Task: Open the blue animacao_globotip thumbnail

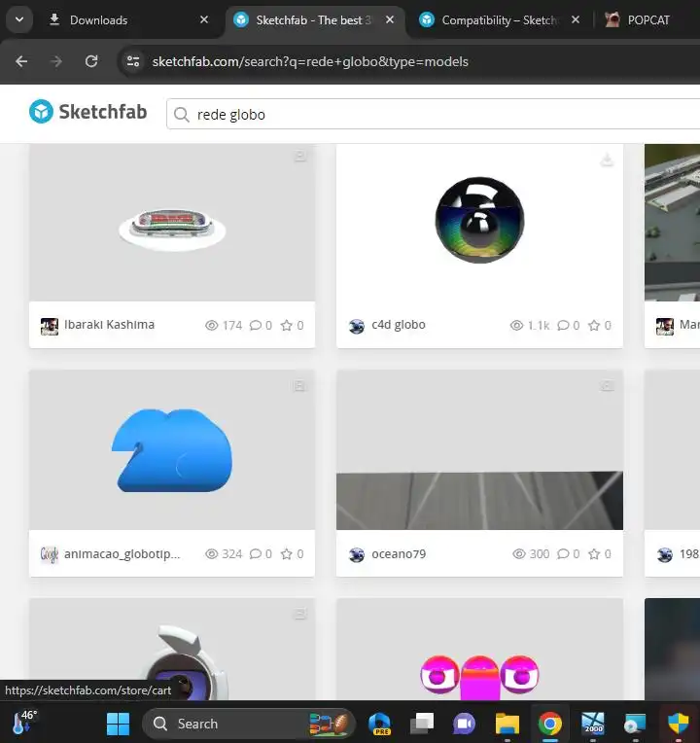Action: click(x=172, y=450)
